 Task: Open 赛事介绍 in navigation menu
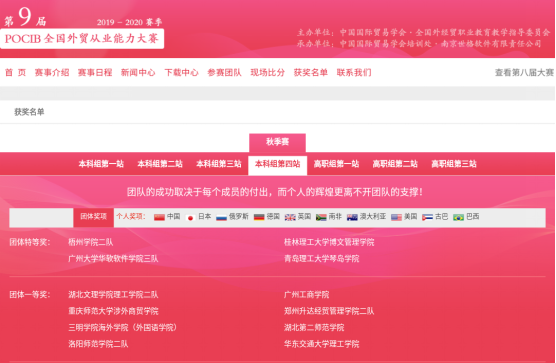[x=52, y=73]
